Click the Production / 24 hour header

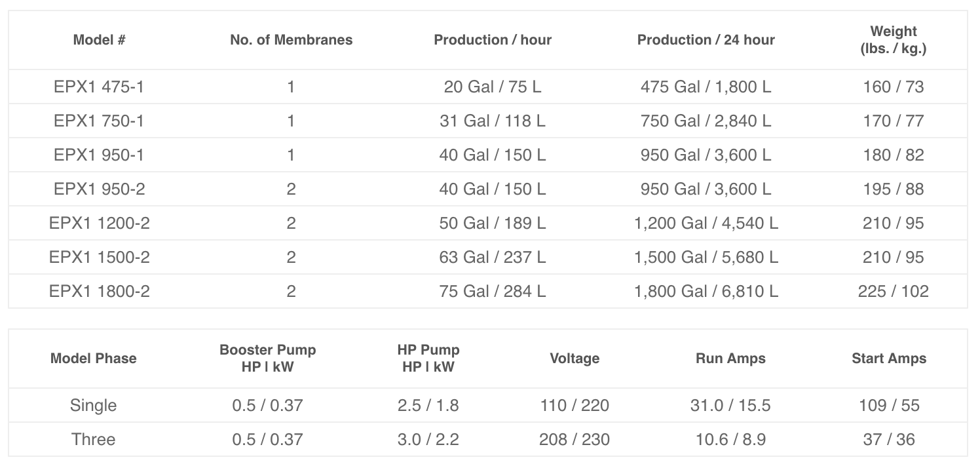706,40
